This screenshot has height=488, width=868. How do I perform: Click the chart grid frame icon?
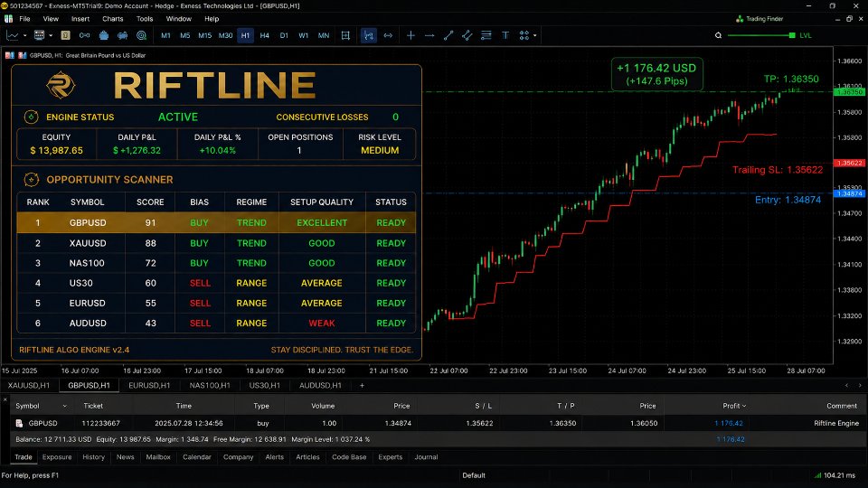345,35
